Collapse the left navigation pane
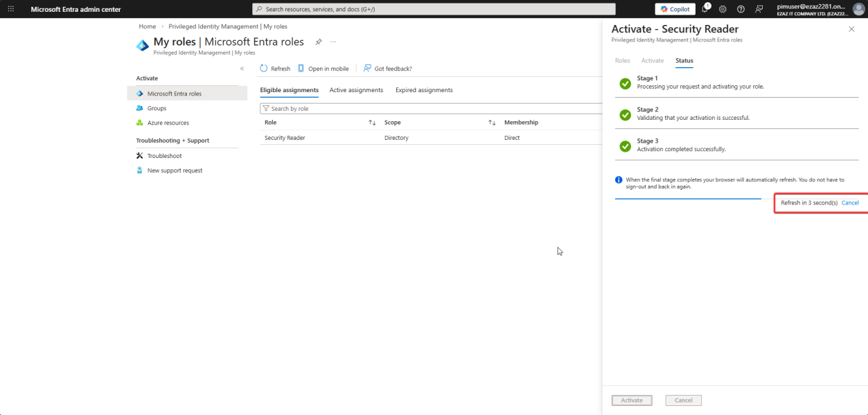Viewport: 868px width, 415px height. point(242,69)
